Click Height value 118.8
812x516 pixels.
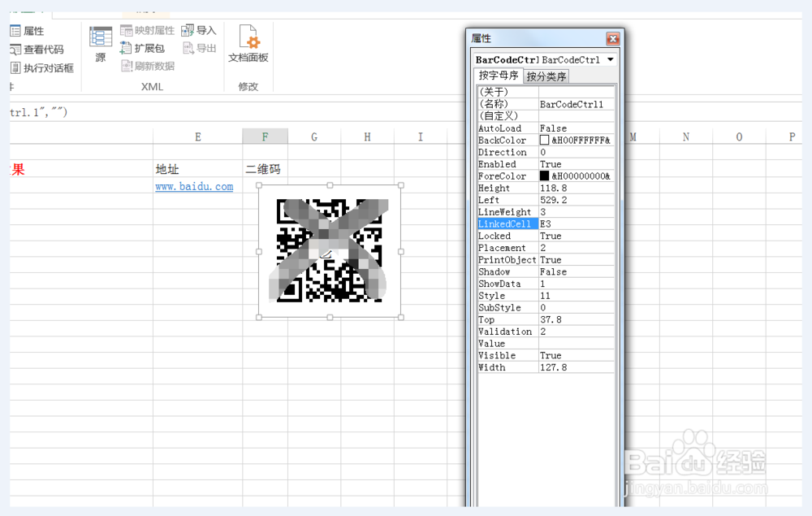click(577, 188)
